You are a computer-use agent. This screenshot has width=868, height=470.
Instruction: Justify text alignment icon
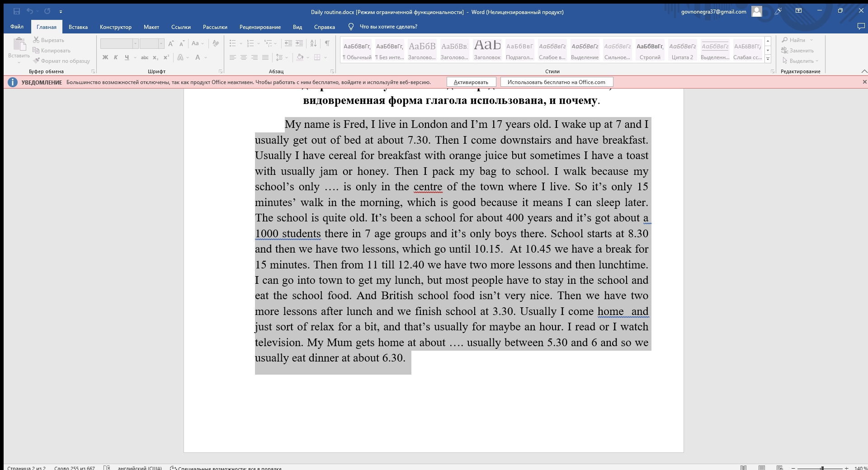tap(265, 57)
